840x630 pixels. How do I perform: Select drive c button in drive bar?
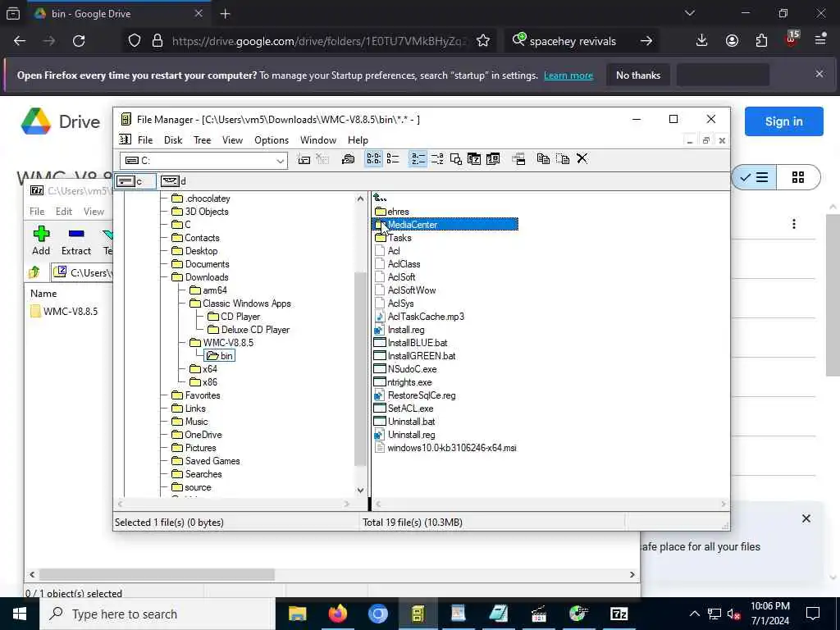click(135, 181)
